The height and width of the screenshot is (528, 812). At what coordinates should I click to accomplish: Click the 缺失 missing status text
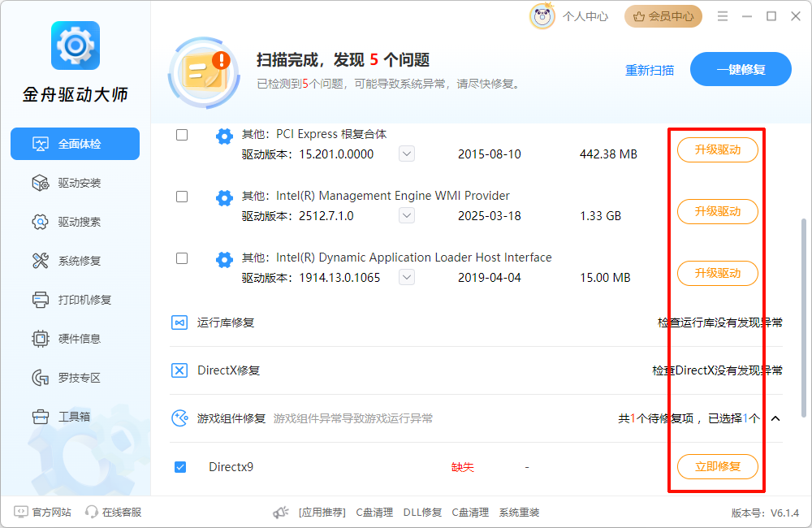tap(463, 467)
